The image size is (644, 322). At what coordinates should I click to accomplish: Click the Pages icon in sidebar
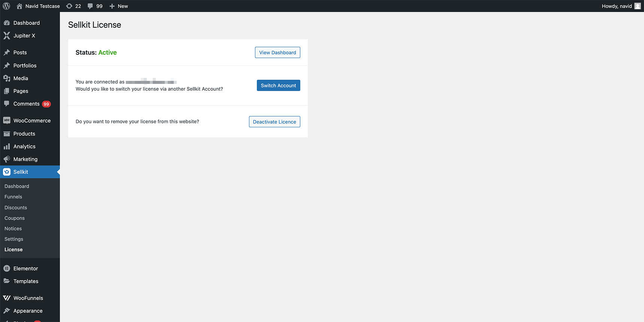tap(7, 91)
